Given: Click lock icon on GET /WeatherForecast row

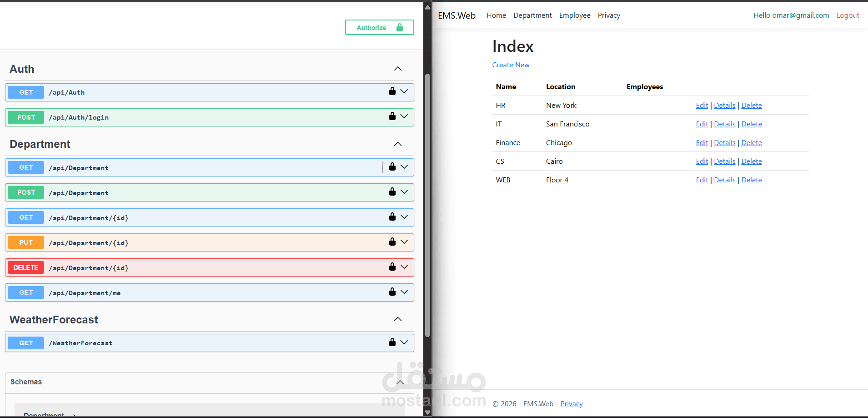Looking at the screenshot, I should (392, 342).
